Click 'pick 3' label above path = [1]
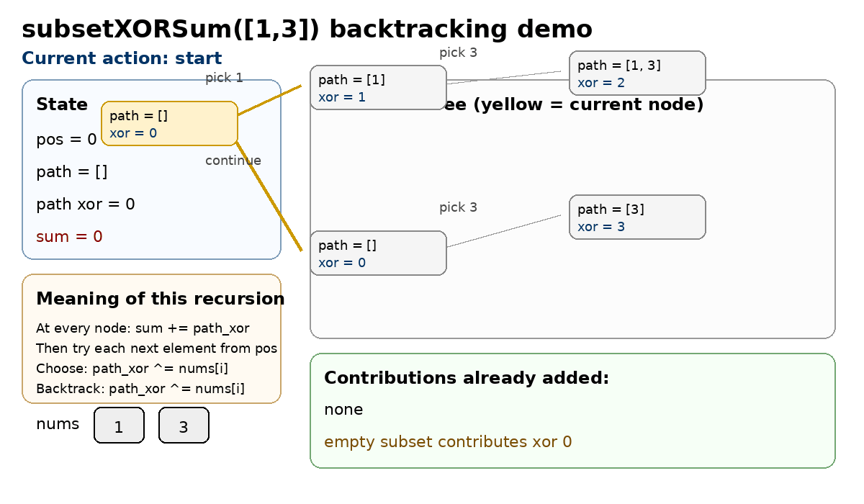 click(458, 53)
